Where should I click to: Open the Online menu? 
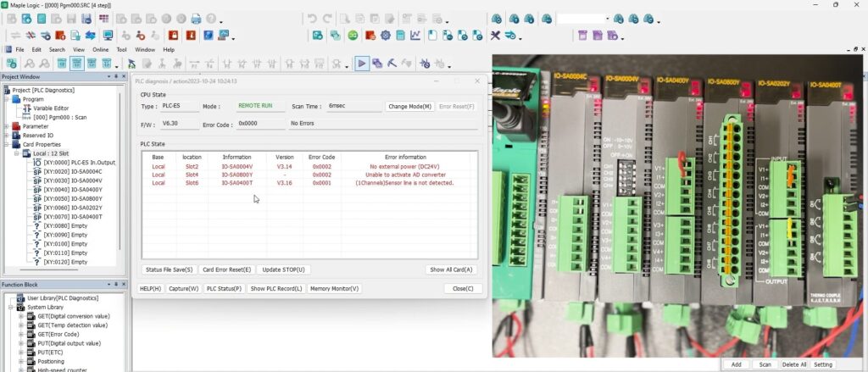(x=100, y=49)
